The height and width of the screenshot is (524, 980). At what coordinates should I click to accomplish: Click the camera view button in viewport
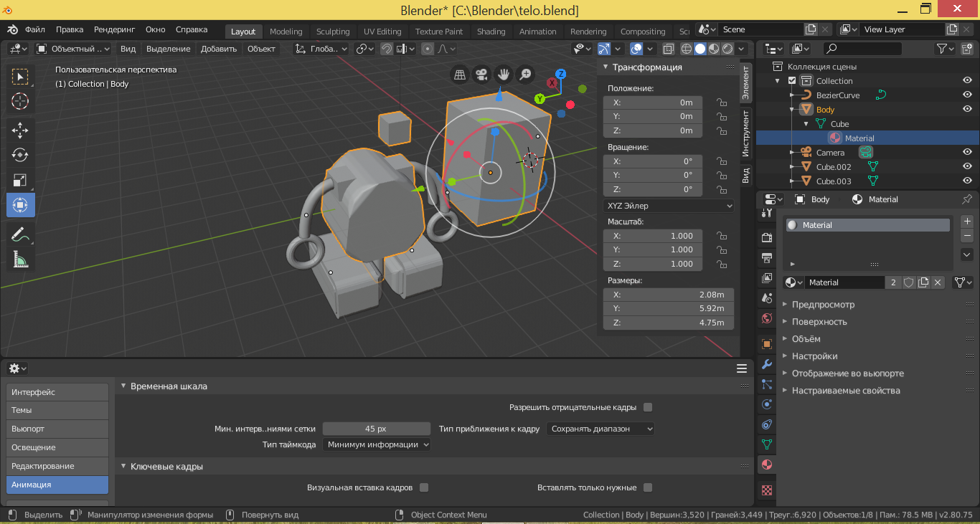[482, 74]
